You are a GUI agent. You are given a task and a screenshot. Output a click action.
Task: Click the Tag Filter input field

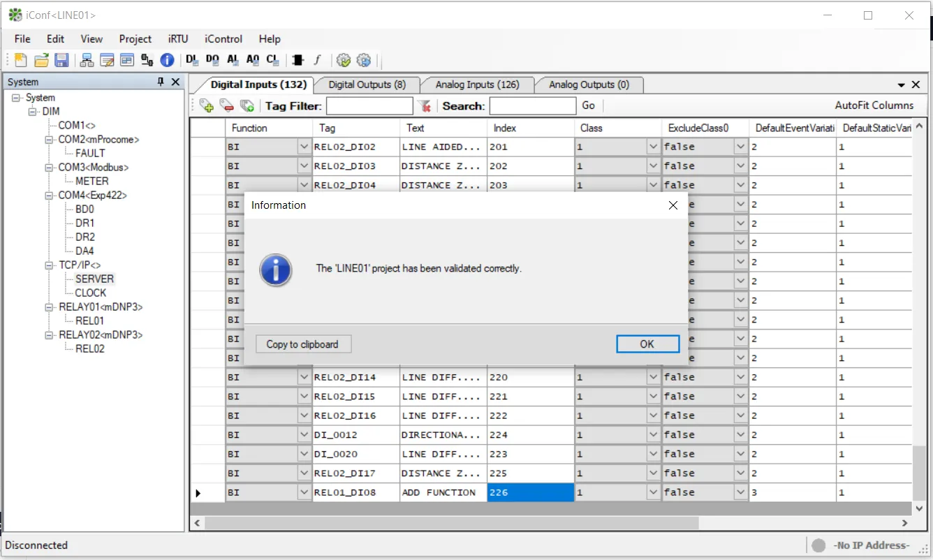pos(369,106)
